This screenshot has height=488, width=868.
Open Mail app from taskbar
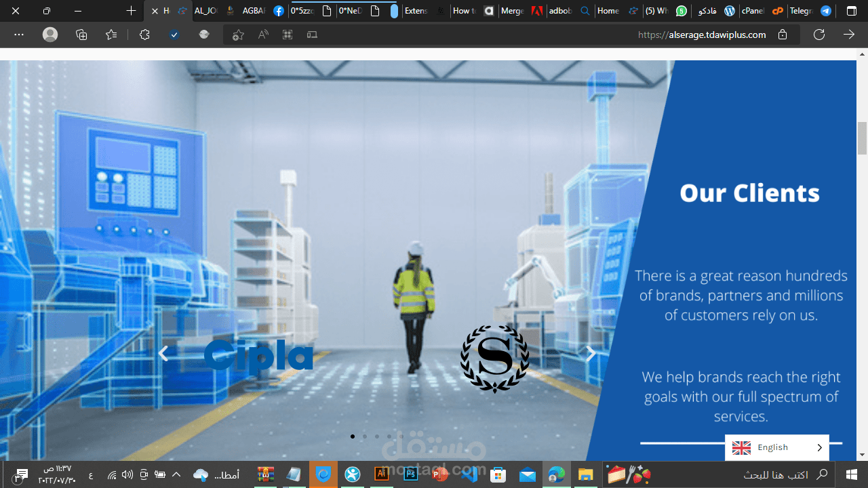(528, 474)
